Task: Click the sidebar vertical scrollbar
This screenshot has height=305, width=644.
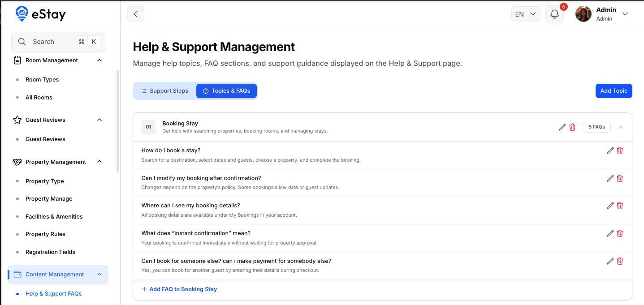Action: click(118, 121)
